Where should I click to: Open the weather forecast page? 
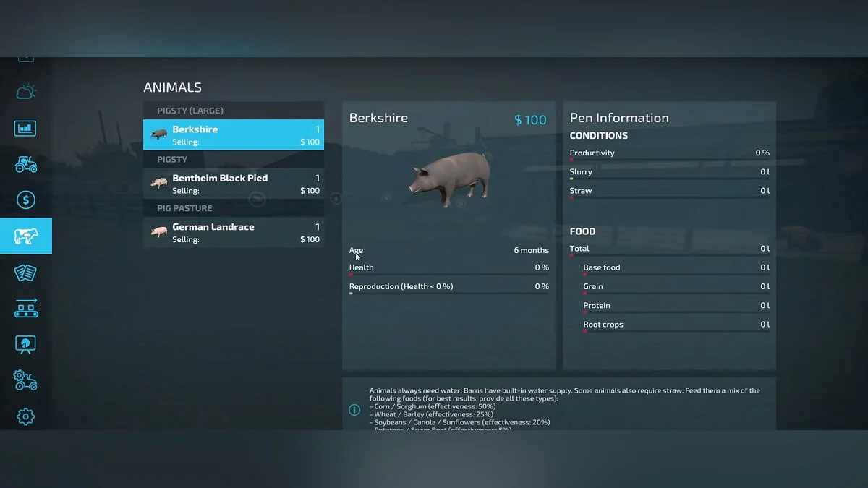pyautogui.click(x=26, y=92)
